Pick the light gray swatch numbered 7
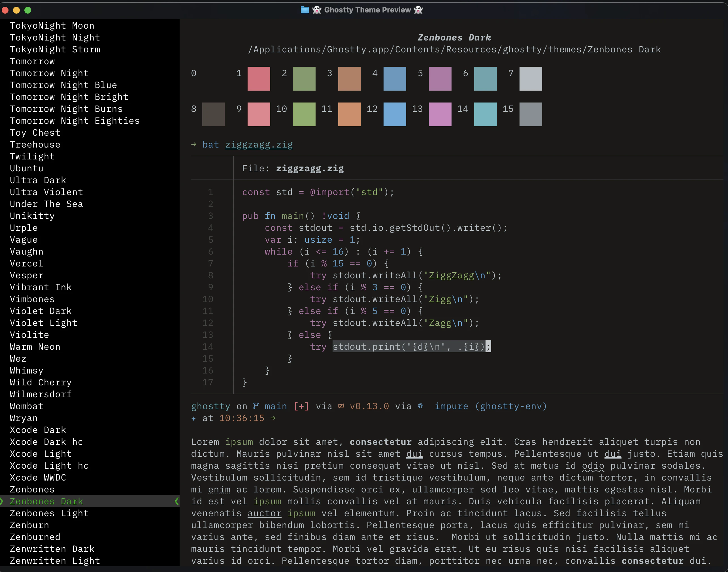Screen dimensions: 728x572 [x=531, y=79]
